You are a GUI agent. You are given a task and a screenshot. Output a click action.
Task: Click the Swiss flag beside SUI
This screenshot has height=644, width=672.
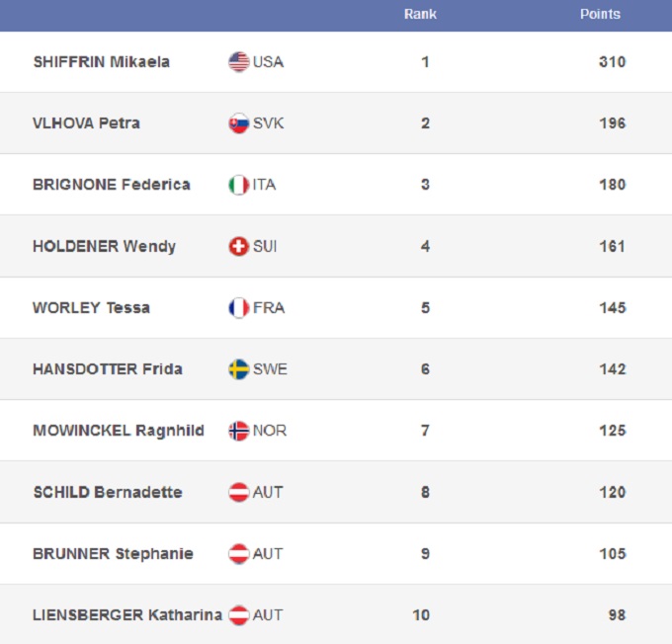point(238,246)
